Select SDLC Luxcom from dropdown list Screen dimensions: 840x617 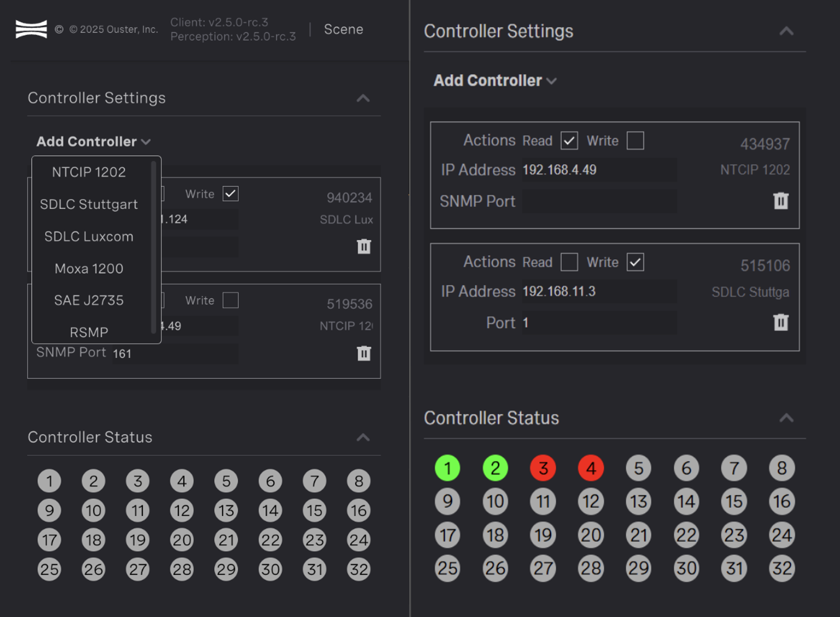89,236
